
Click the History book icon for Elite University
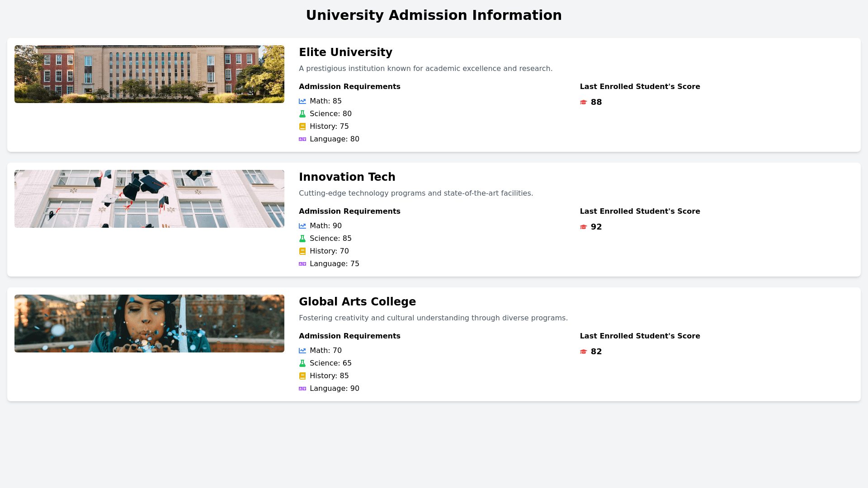[302, 127]
